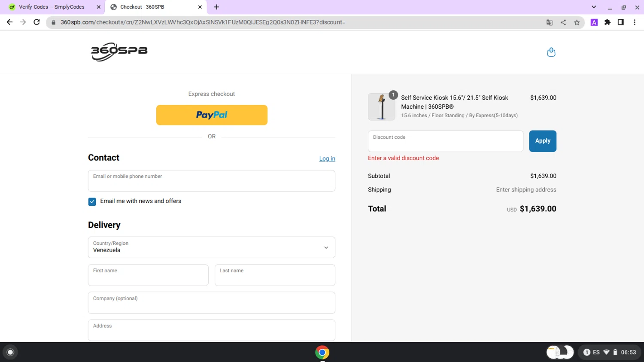The width and height of the screenshot is (644, 362).
Task: Click the site lock icon in address bar
Action: (x=53, y=22)
